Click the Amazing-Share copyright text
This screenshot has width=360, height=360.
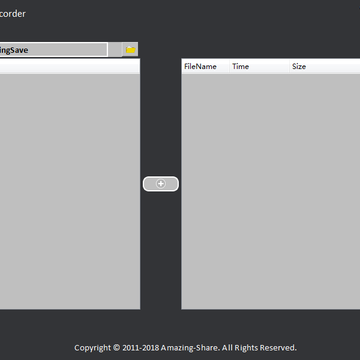[185, 348]
